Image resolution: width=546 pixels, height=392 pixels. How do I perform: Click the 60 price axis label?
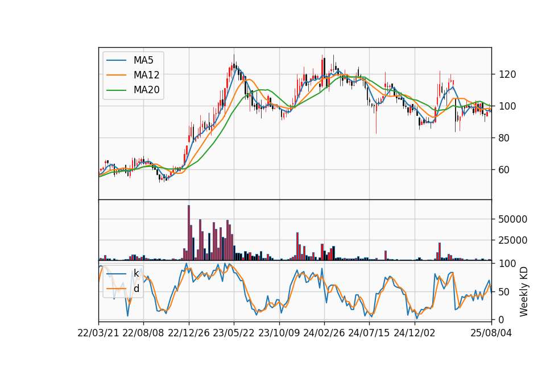504,170
